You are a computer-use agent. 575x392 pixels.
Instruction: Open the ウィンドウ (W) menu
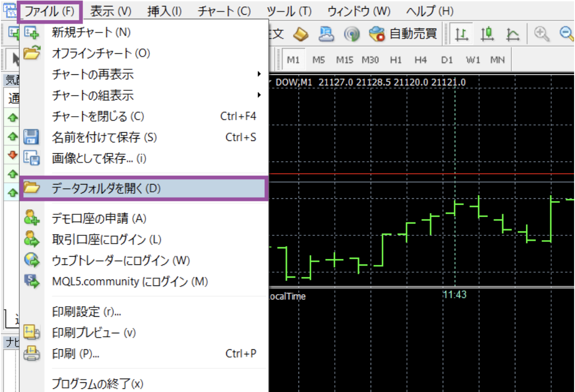[359, 11]
